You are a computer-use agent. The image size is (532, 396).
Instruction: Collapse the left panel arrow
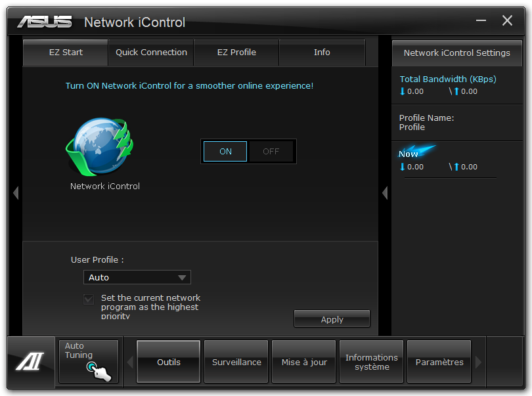pyautogui.click(x=16, y=192)
